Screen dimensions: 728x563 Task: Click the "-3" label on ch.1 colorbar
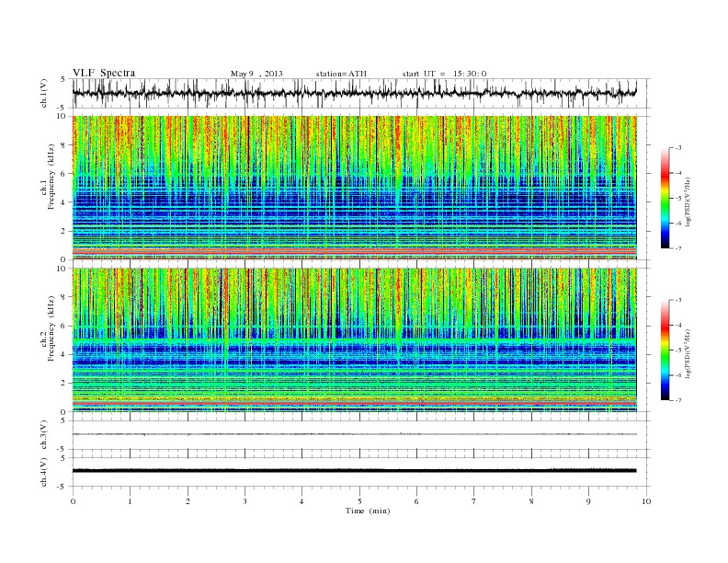tap(678, 148)
